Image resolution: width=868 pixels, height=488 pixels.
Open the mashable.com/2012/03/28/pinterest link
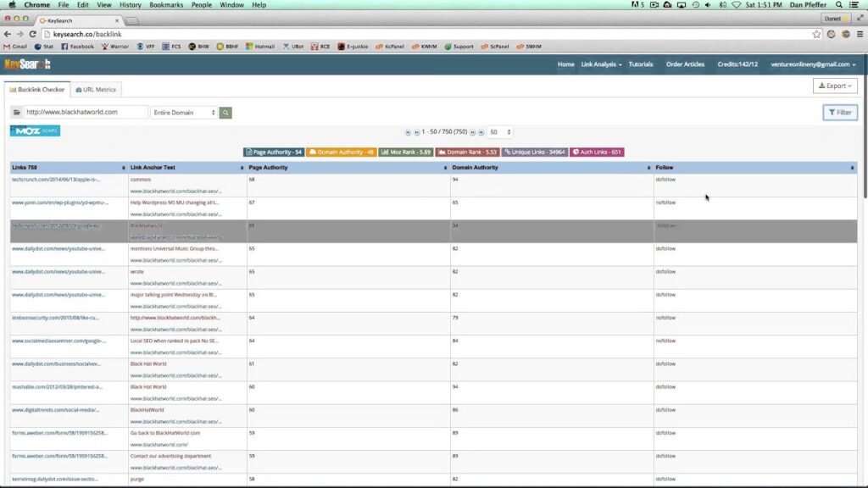pyautogui.click(x=57, y=386)
